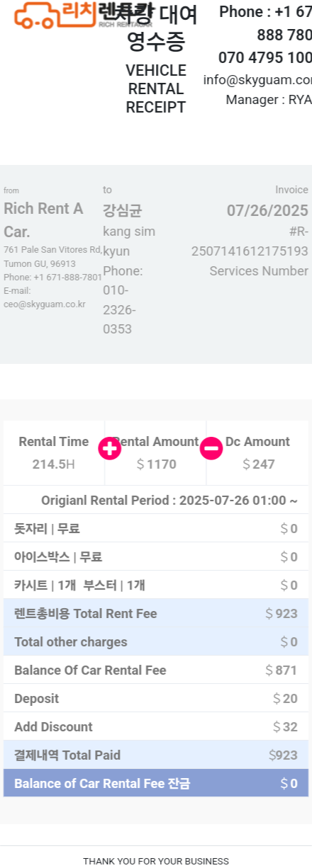Click the 돗자리 무료 line item
Viewport: 312px width, 868px height.
(156, 528)
